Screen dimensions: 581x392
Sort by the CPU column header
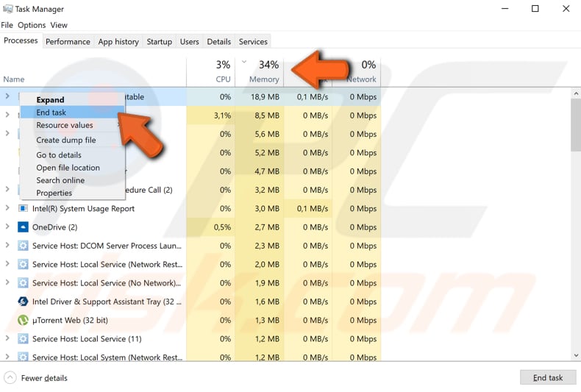[x=210, y=72]
